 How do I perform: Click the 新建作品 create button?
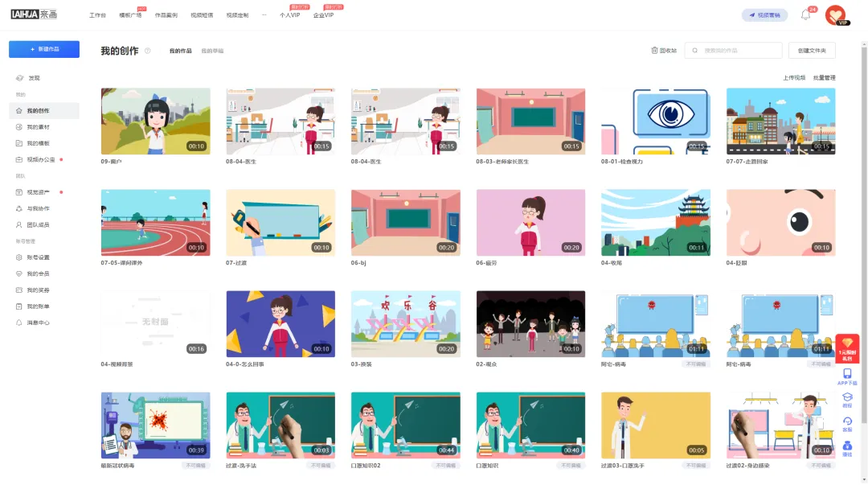pos(43,49)
